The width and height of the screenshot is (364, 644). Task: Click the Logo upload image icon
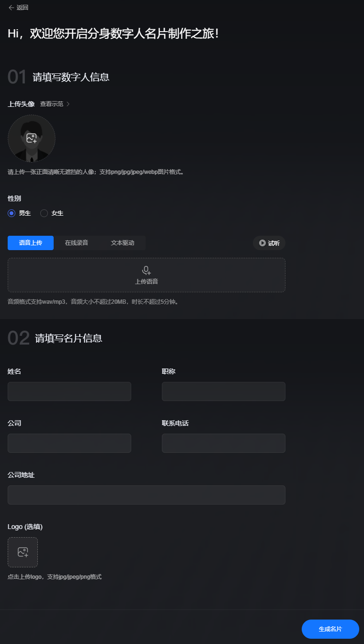click(23, 552)
